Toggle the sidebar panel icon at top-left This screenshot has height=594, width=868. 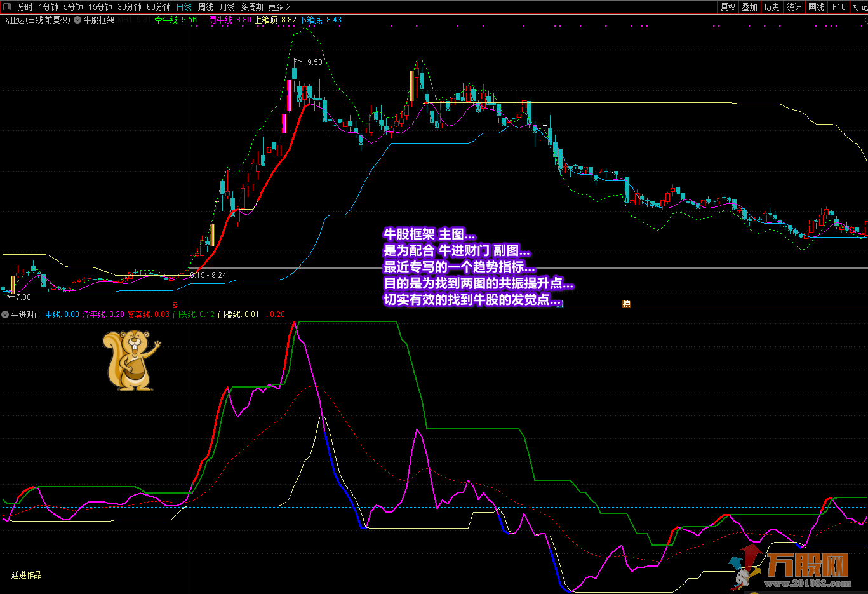point(7,7)
